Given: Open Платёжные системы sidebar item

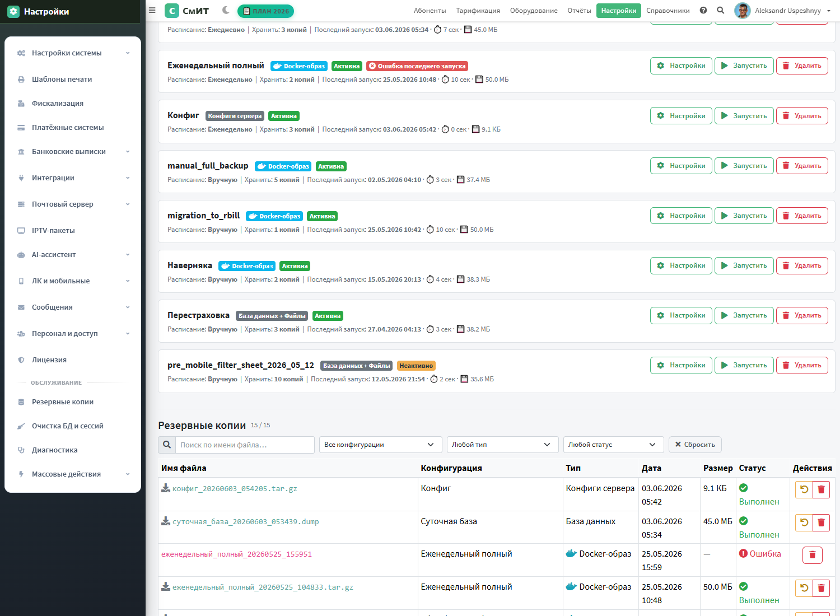Looking at the screenshot, I should click(x=73, y=128).
